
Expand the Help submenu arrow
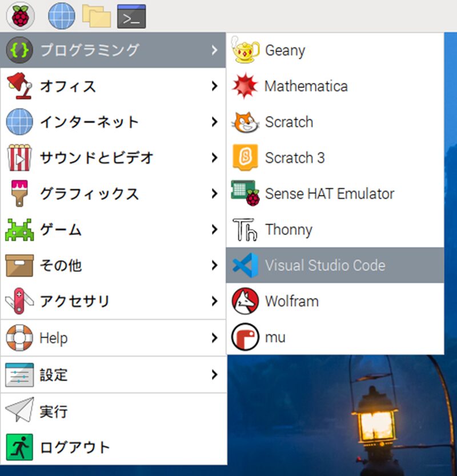tap(215, 338)
